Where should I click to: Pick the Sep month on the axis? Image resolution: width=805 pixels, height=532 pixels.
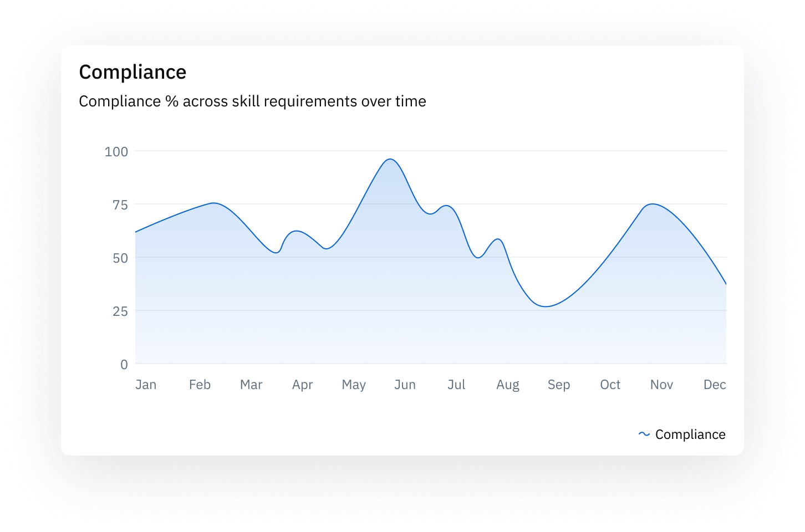pos(559,385)
